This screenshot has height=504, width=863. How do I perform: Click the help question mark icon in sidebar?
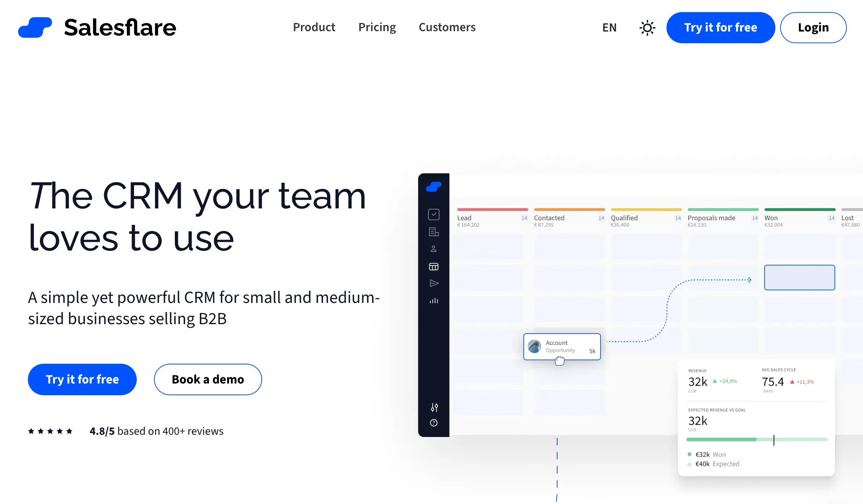click(x=434, y=423)
